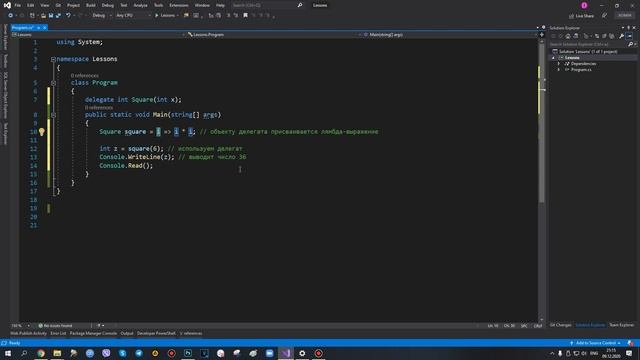Click the send feedback icon
This screenshot has height=360, width=640.
(604, 16)
